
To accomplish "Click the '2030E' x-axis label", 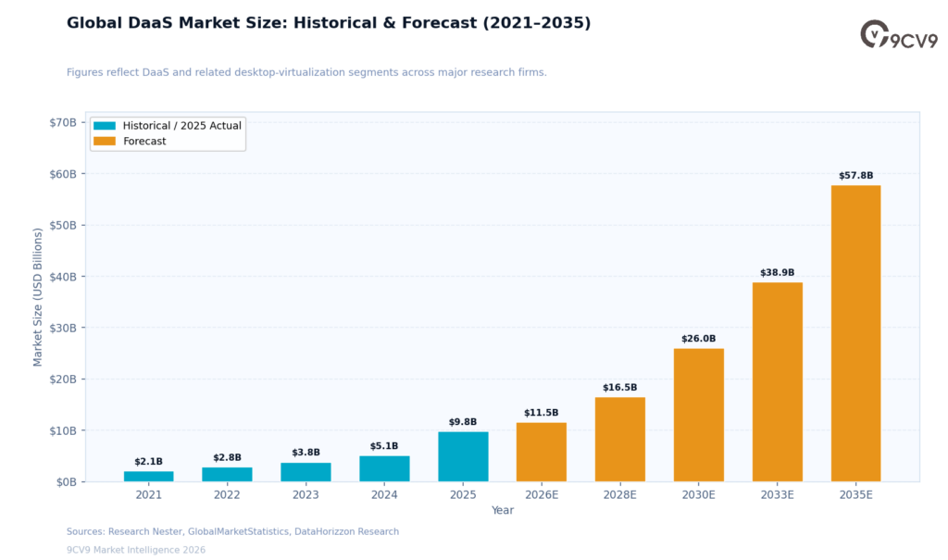I will coord(699,494).
